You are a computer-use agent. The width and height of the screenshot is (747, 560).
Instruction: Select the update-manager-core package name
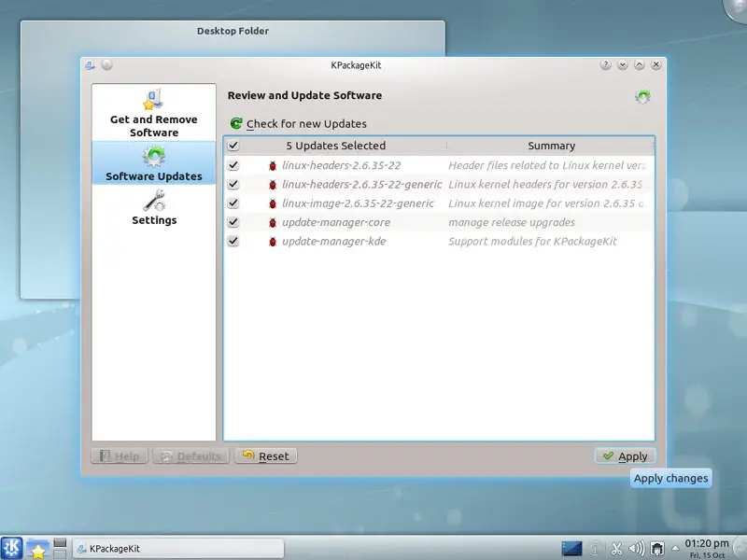(x=336, y=222)
